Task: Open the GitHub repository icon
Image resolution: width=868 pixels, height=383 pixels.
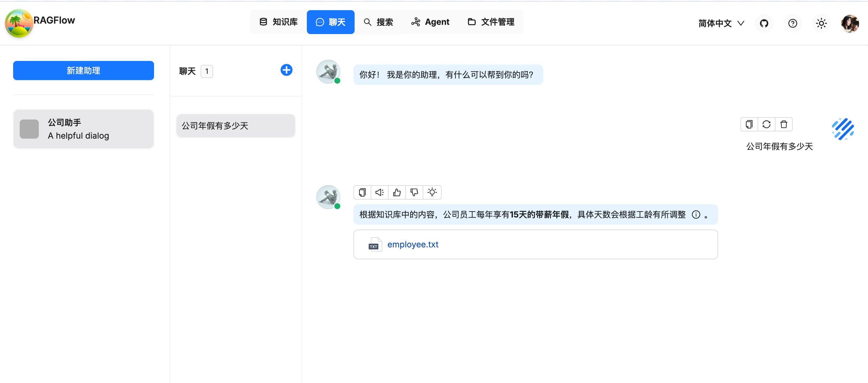Action: tap(764, 23)
